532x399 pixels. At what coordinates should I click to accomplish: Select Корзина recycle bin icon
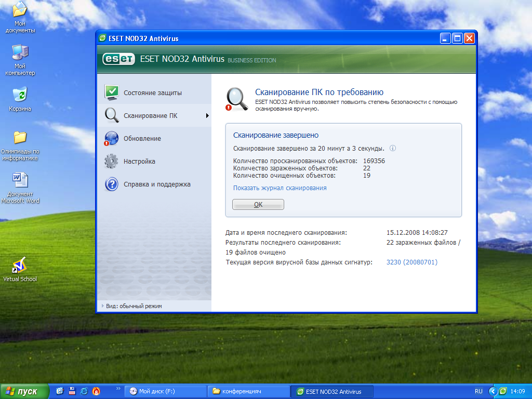pyautogui.click(x=20, y=99)
